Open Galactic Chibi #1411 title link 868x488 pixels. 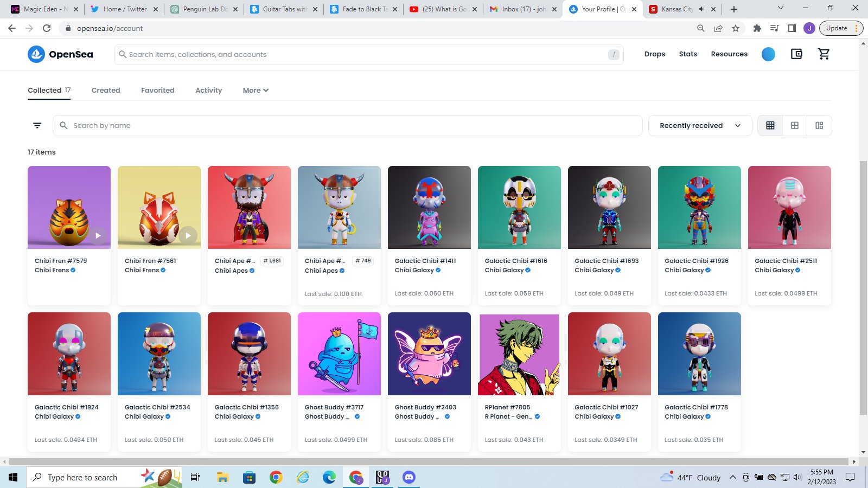tap(425, 261)
